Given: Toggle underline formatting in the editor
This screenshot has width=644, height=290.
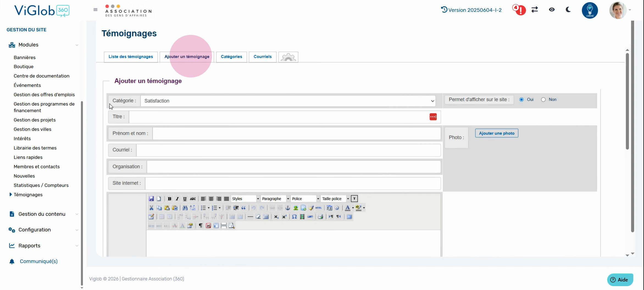Looking at the screenshot, I should click(185, 199).
